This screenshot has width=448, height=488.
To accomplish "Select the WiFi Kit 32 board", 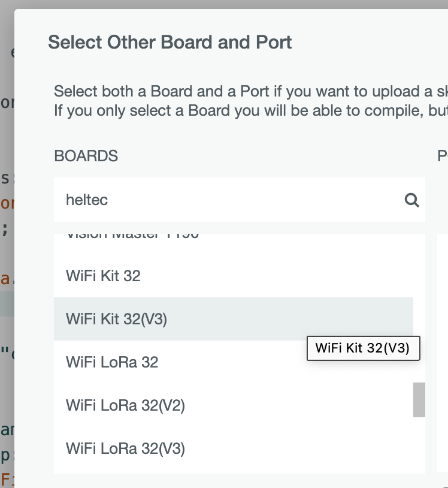I will 103,276.
